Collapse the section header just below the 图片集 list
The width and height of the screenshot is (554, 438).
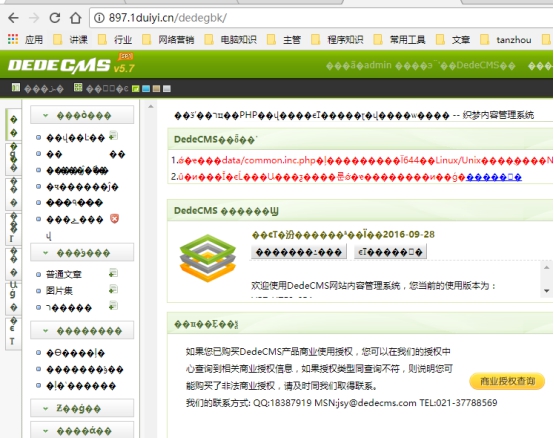(82, 331)
